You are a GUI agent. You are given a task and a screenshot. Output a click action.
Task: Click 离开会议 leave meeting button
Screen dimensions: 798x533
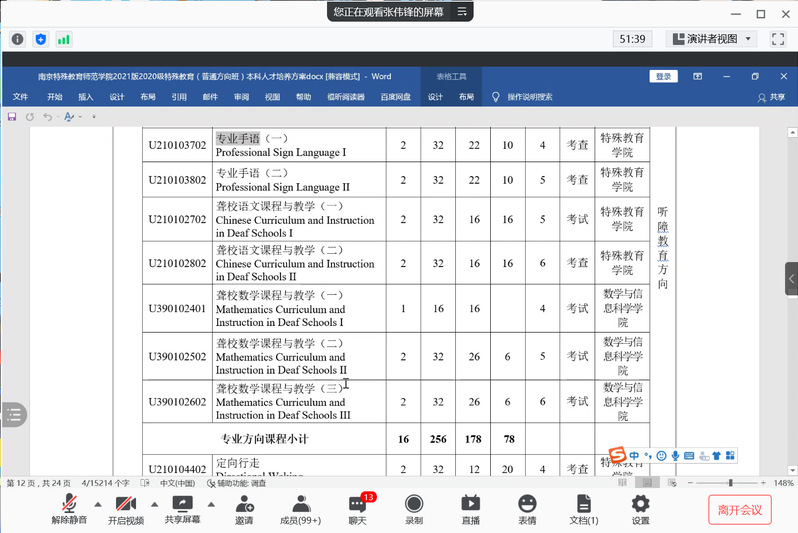[740, 510]
